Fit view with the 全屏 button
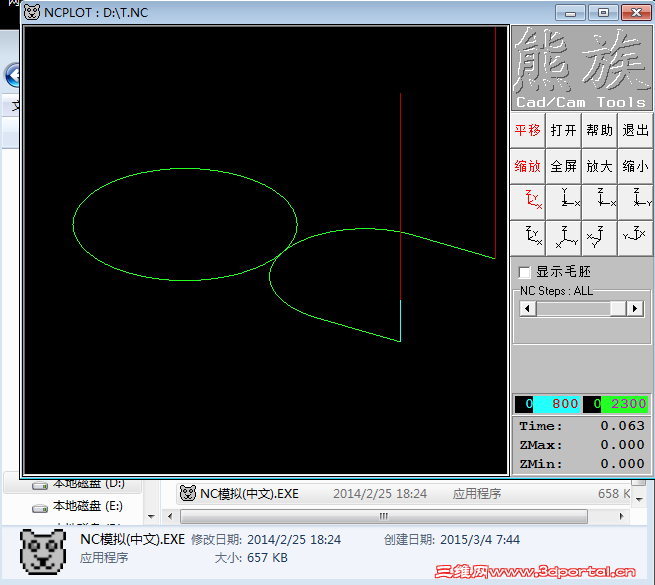 pyautogui.click(x=564, y=166)
